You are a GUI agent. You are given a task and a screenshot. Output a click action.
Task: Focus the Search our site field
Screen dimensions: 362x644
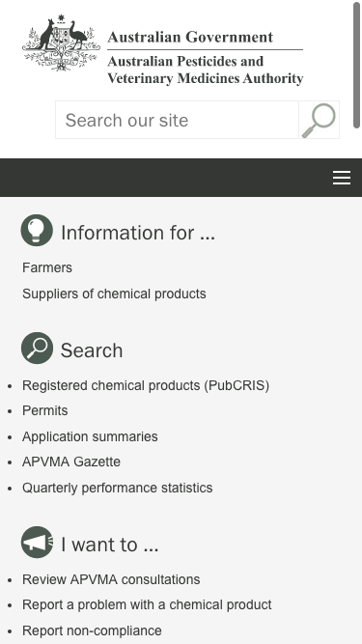point(177,120)
